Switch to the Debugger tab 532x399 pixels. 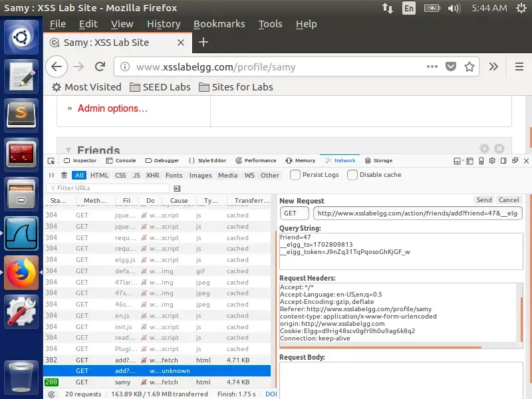coord(162,160)
